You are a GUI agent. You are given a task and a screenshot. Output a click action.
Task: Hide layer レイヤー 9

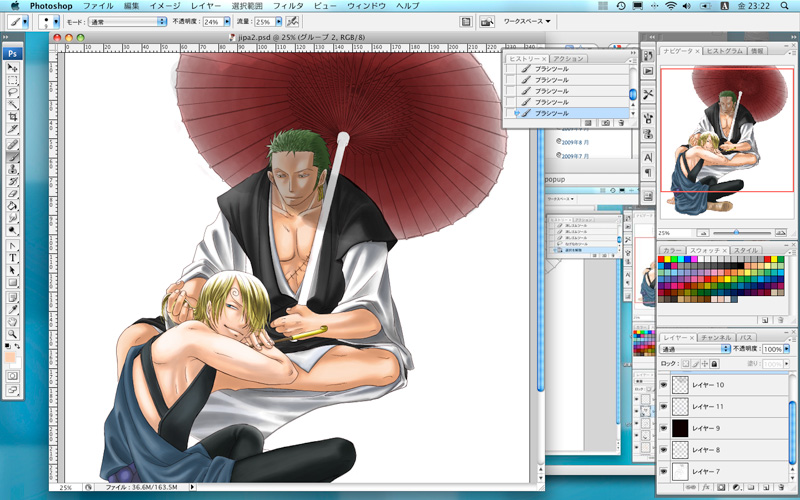663,428
